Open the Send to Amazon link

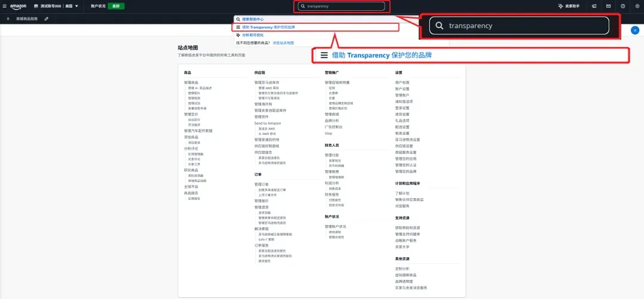coord(268,124)
